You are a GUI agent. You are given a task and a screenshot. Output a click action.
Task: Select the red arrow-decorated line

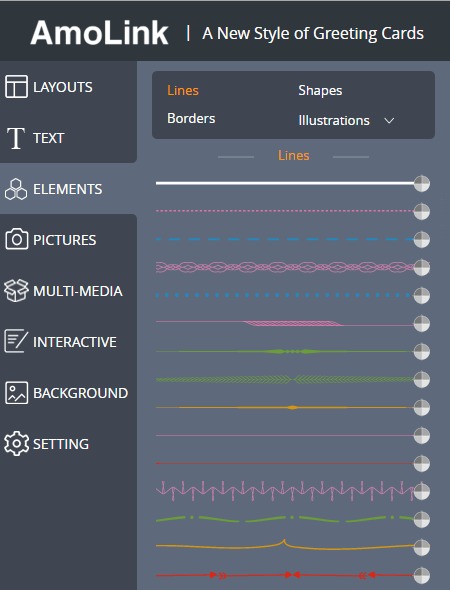click(285, 575)
